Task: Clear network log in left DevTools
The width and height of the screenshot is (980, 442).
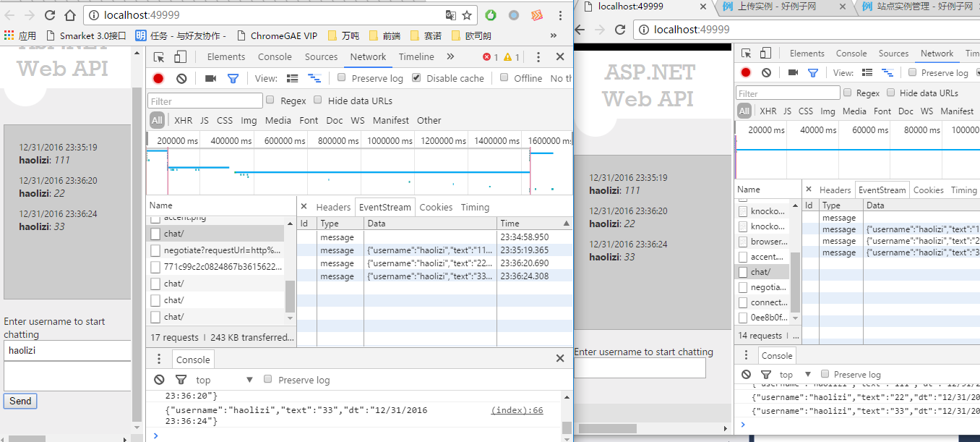Action: tap(181, 78)
